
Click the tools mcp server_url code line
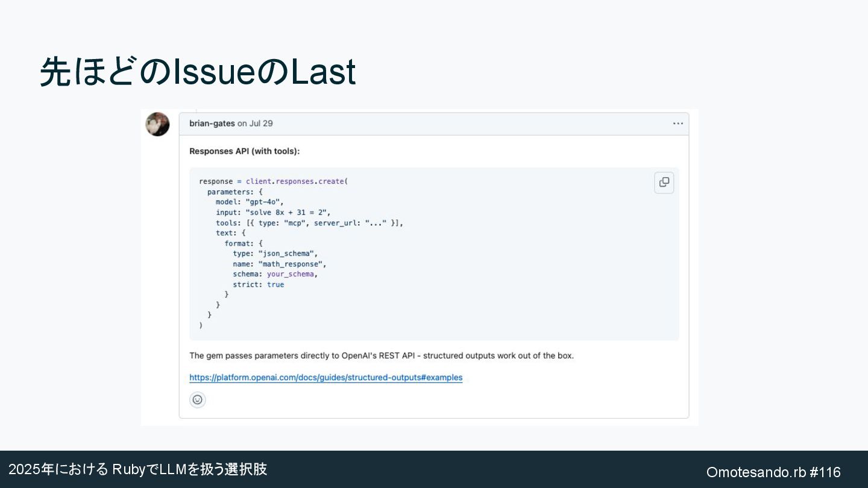(x=309, y=223)
